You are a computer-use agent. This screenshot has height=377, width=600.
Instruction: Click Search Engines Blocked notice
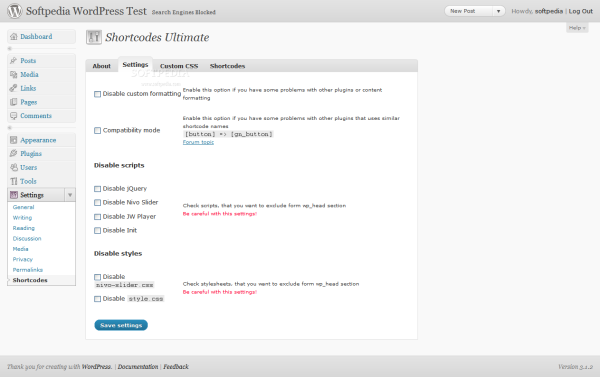click(x=184, y=12)
